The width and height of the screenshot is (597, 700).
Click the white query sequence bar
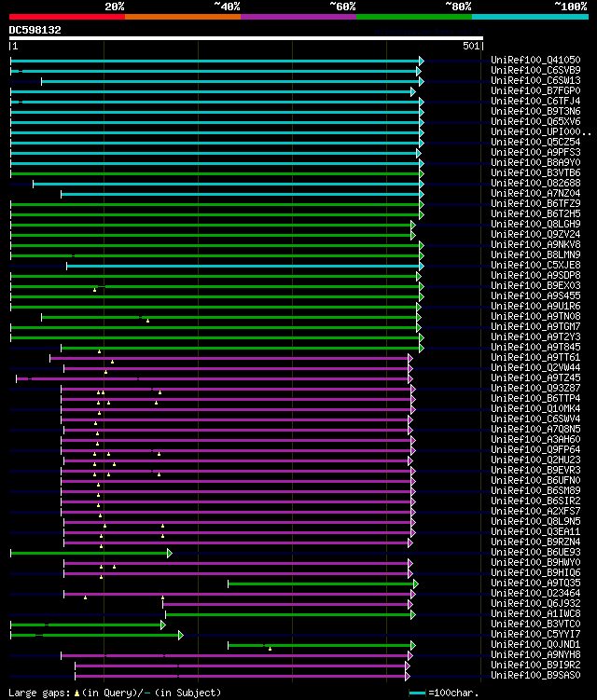point(245,38)
